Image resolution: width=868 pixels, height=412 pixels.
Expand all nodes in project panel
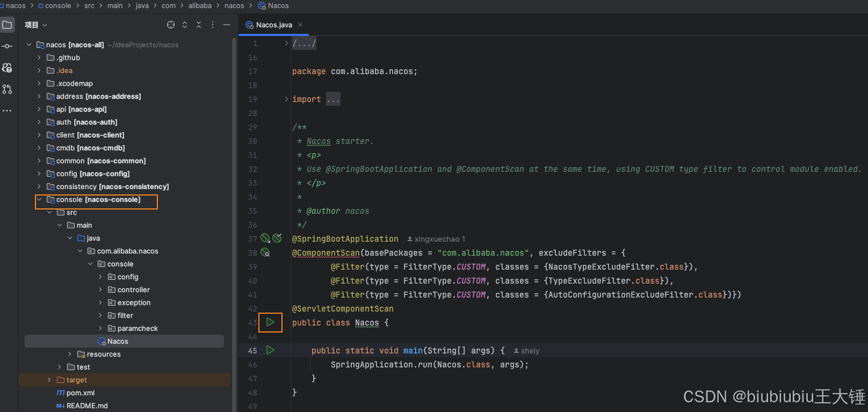[185, 25]
